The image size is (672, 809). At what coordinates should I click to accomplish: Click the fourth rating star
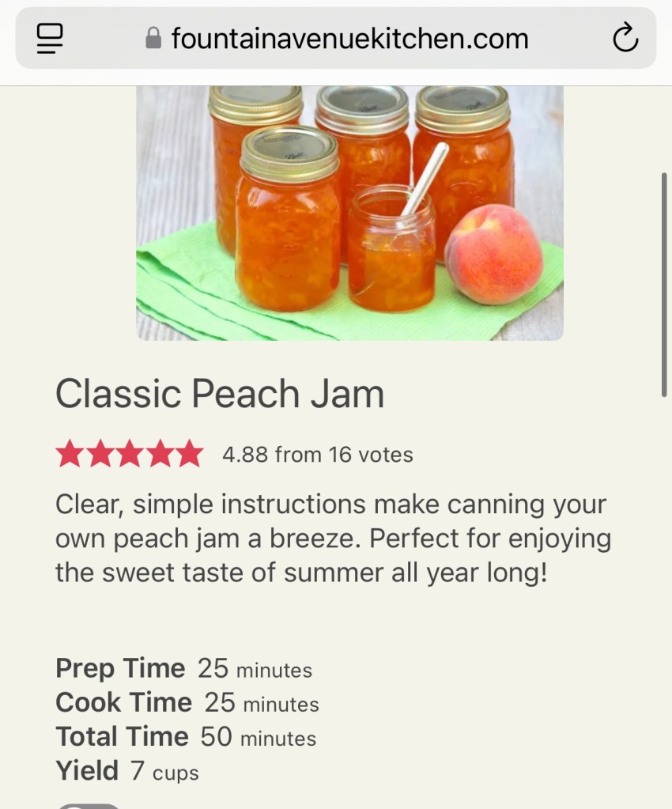[x=160, y=455]
